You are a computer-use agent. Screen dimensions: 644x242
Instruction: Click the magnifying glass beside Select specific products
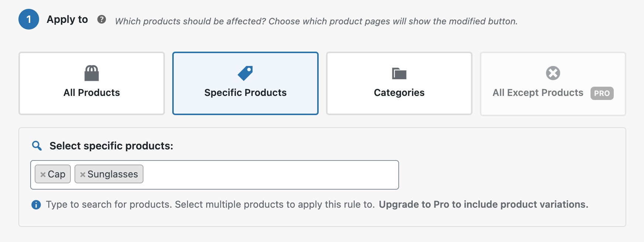tap(36, 146)
